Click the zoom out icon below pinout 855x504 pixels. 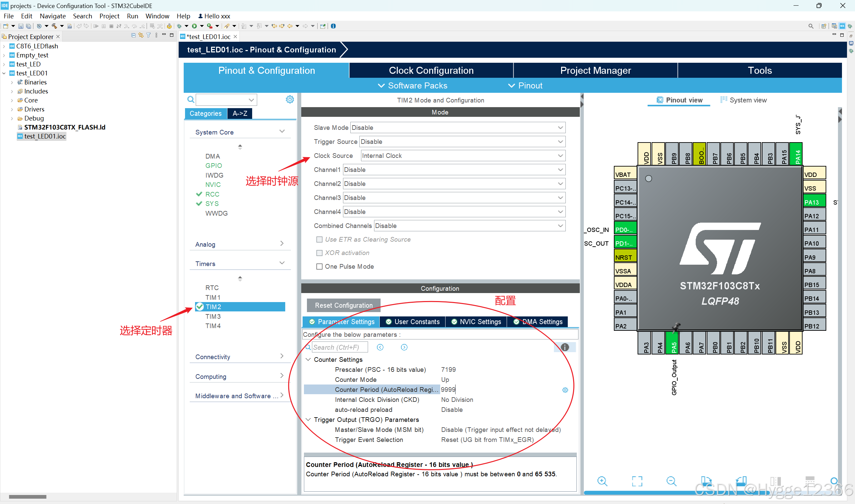[x=671, y=481]
